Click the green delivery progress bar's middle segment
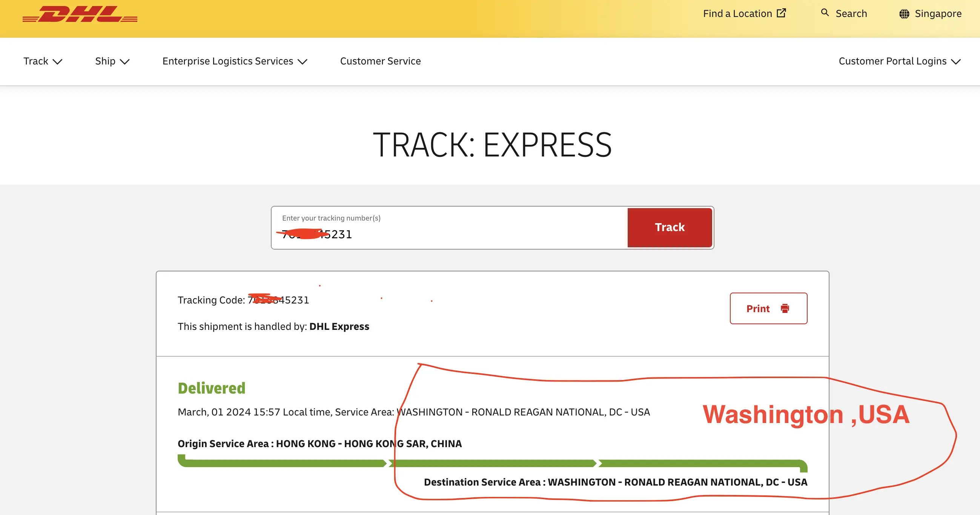Viewport: 980px width, 515px height. (x=492, y=463)
